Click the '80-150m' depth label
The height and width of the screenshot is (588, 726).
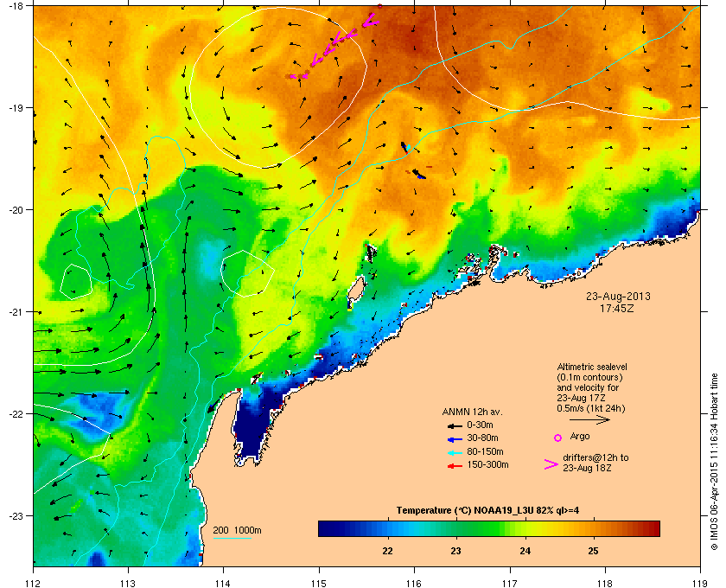coord(485,451)
